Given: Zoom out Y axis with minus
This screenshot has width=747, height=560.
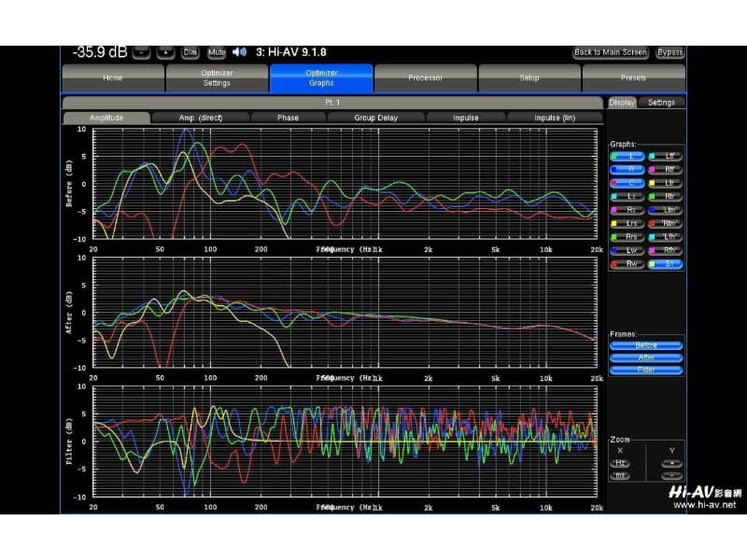Looking at the screenshot, I should coord(671,476).
